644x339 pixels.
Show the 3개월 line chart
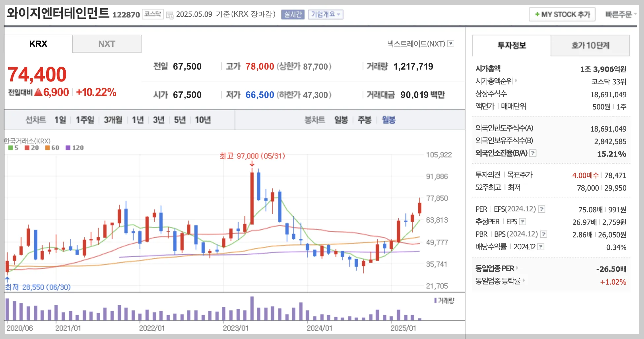click(x=113, y=120)
